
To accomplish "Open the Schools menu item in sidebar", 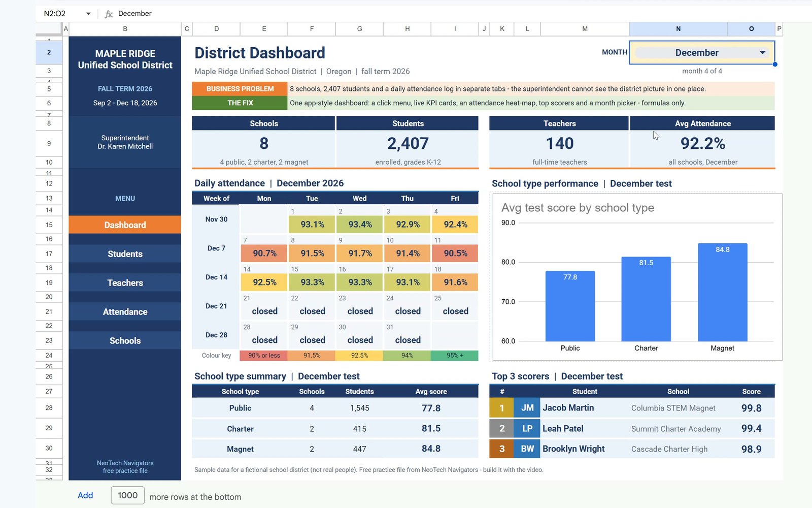I will pos(125,341).
